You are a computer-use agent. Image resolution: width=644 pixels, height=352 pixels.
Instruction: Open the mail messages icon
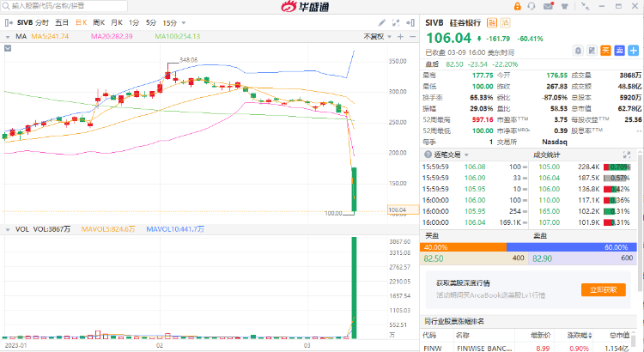pos(549,6)
